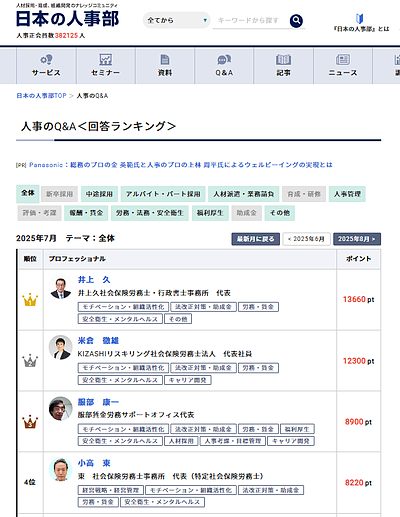Click the silver crown second-place icon
The width and height of the screenshot is (400, 517).
coord(30,361)
